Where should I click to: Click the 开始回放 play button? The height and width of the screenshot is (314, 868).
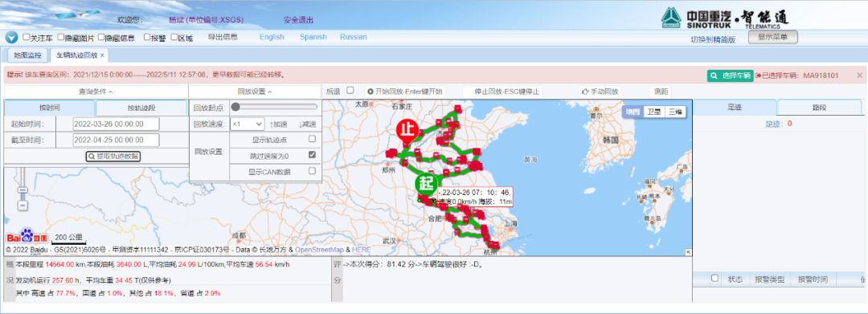click(404, 92)
